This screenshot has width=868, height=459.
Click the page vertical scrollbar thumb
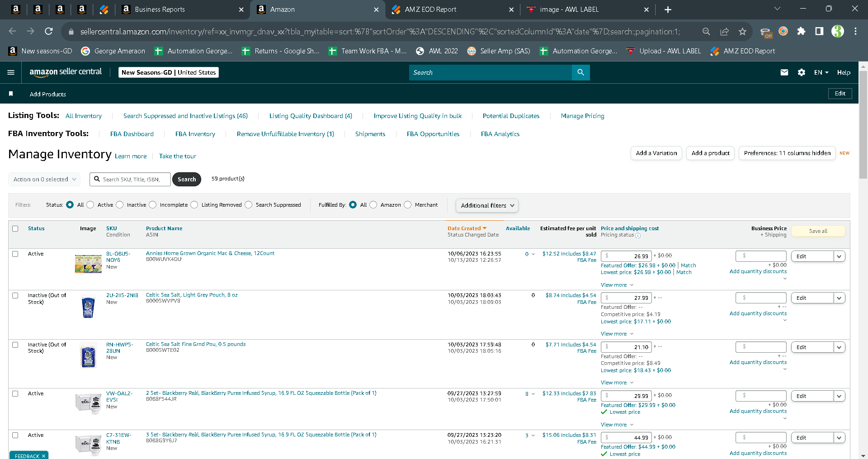[x=863, y=124]
